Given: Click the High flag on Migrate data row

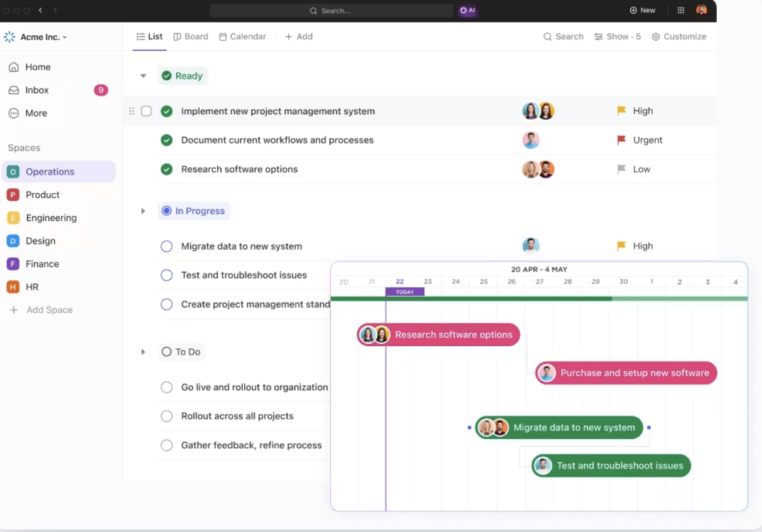Looking at the screenshot, I should pos(621,246).
